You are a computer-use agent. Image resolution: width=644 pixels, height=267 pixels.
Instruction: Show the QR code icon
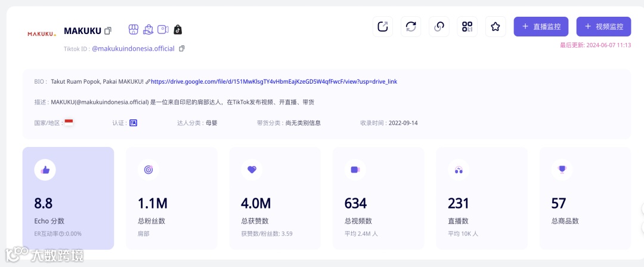click(467, 27)
